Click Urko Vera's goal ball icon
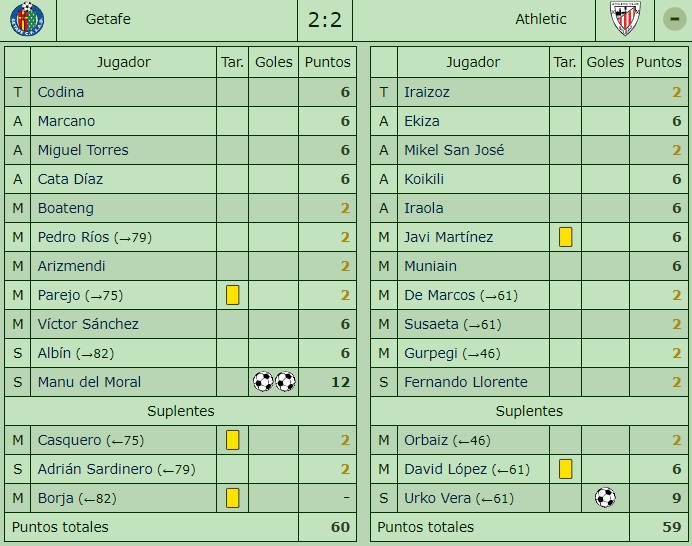Viewport: 692px width, 546px height. point(605,498)
